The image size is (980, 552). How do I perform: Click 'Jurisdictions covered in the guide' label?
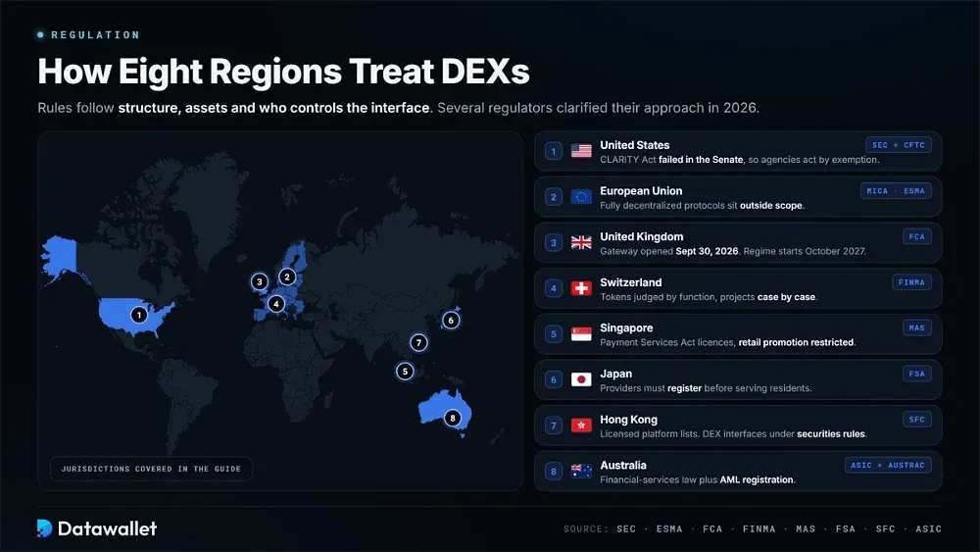pos(151,469)
